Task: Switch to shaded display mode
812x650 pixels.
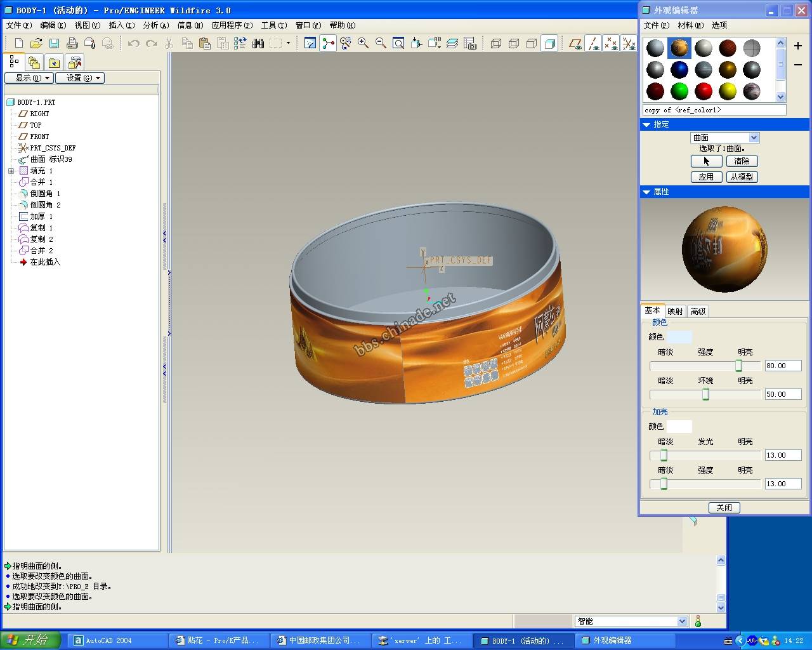Action: (549, 43)
